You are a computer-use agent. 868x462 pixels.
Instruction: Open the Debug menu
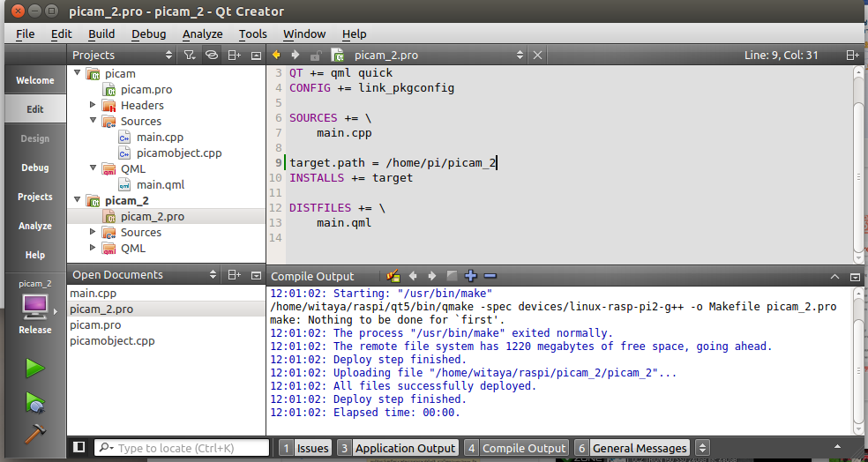[148, 34]
